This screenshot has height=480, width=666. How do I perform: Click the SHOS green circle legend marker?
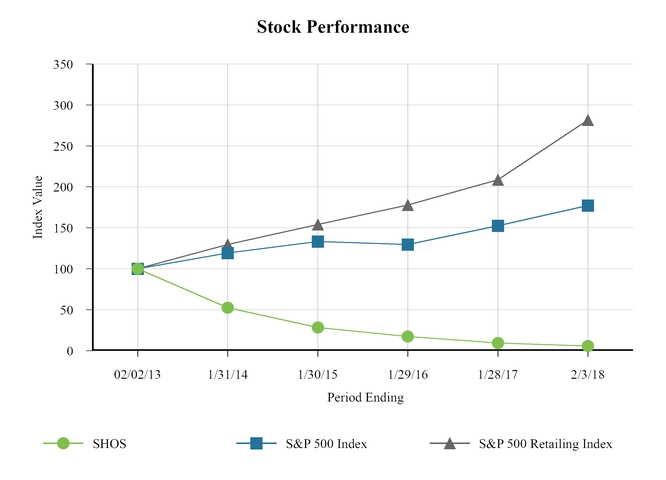click(63, 443)
